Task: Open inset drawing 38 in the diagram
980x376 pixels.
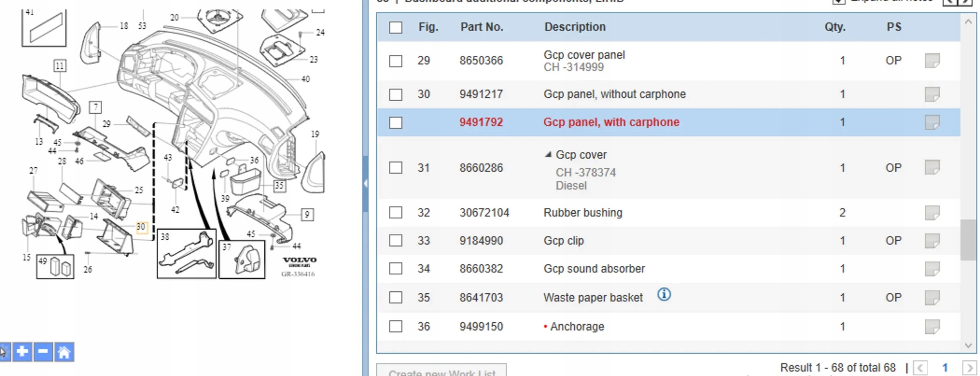Action: (187, 254)
